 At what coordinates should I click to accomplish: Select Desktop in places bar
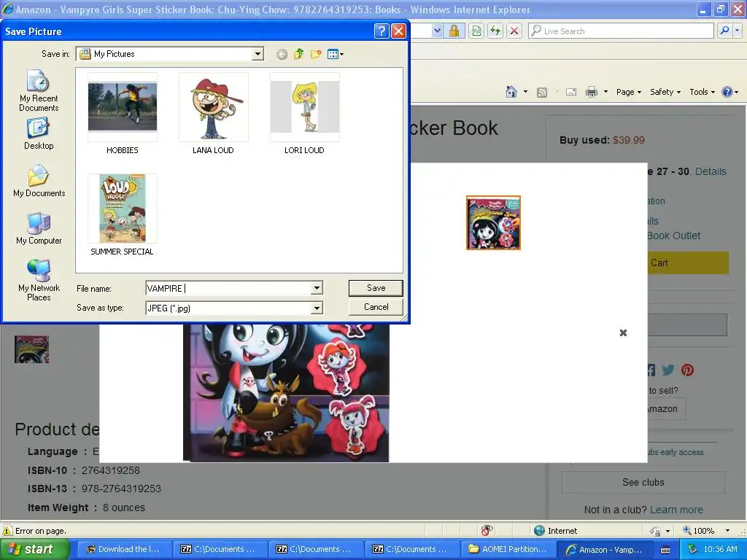pyautogui.click(x=39, y=134)
